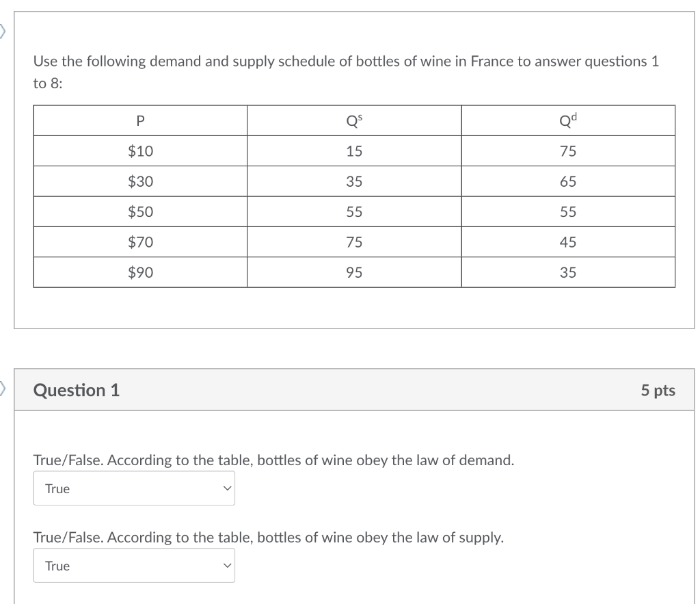Screen dimensions: 700x604
Task: Open the law of demand True/False dropdown
Action: [x=134, y=488]
